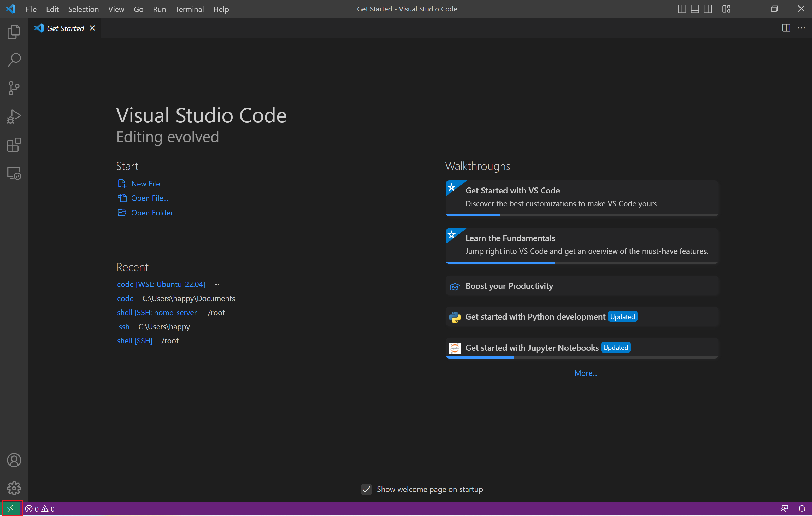Click the New File icon
812x516 pixels.
122,184
